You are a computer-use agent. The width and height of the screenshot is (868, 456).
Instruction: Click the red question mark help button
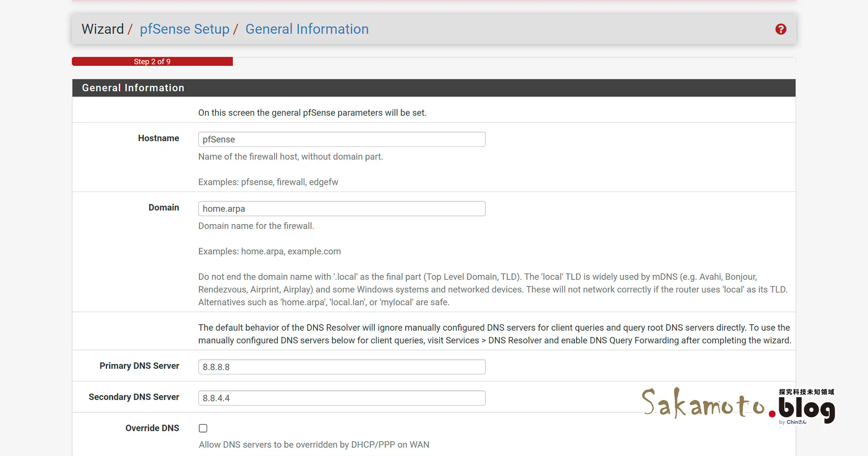[x=781, y=29]
